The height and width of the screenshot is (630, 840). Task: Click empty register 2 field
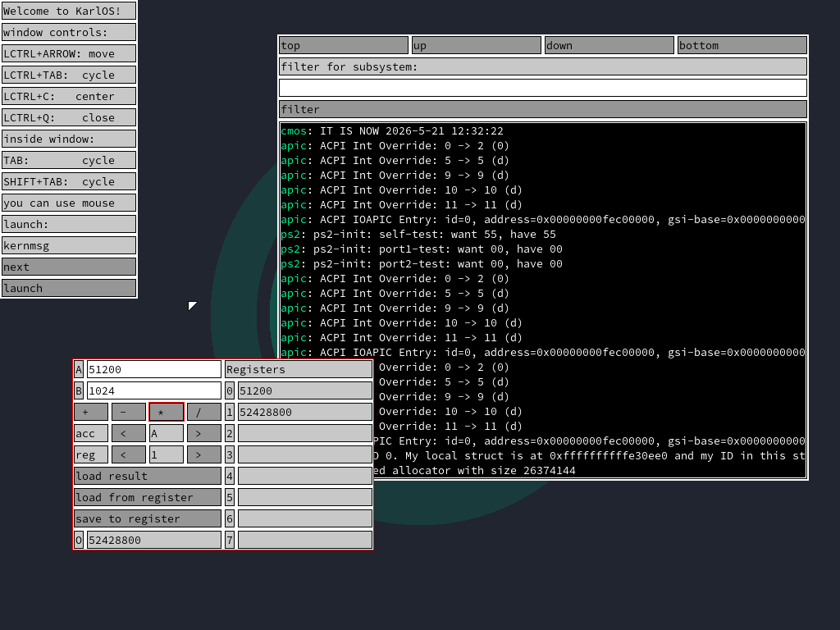point(305,433)
